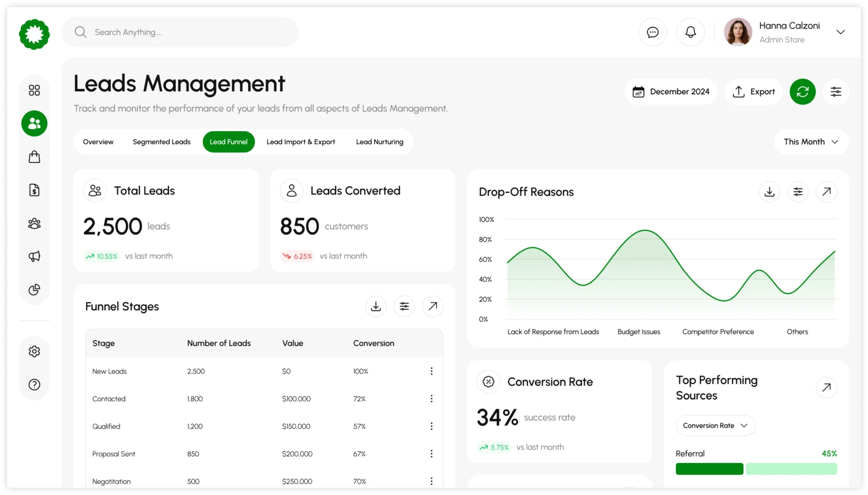Select the Lead Funnel tab
The image size is (868, 495).
click(229, 142)
